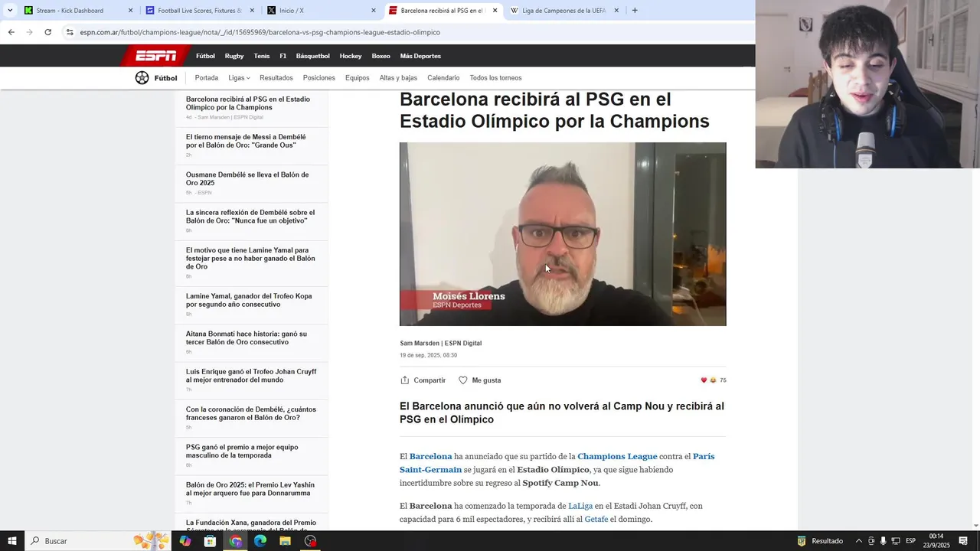Open the Windows Start menu
980x551 pixels.
pyautogui.click(x=12, y=541)
